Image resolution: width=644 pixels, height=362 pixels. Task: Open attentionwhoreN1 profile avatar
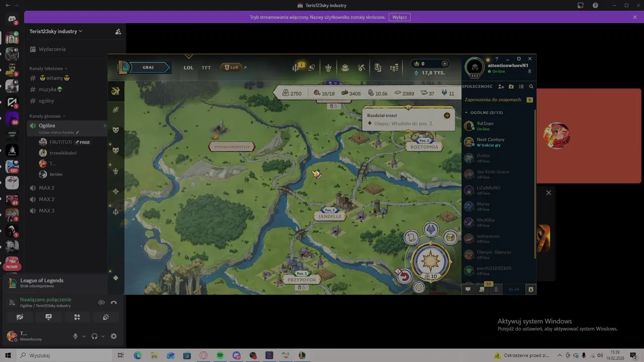(x=474, y=67)
